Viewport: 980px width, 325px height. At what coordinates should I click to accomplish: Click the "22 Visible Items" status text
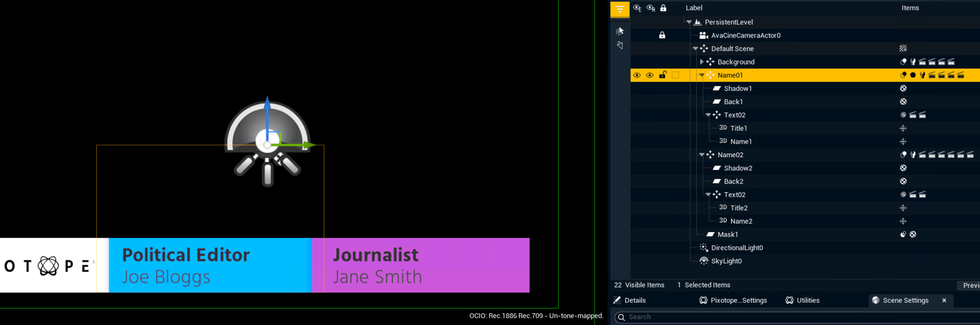click(x=639, y=285)
